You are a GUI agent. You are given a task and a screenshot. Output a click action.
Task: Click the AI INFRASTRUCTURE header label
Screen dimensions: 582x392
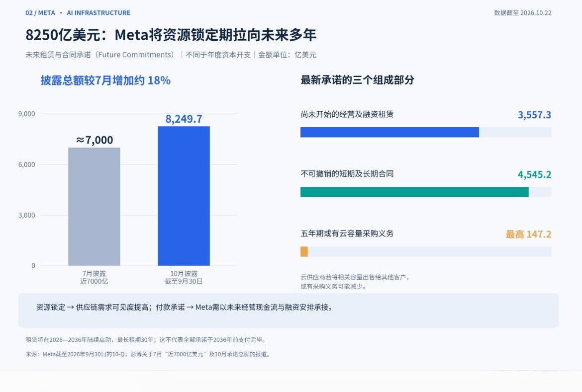(98, 13)
